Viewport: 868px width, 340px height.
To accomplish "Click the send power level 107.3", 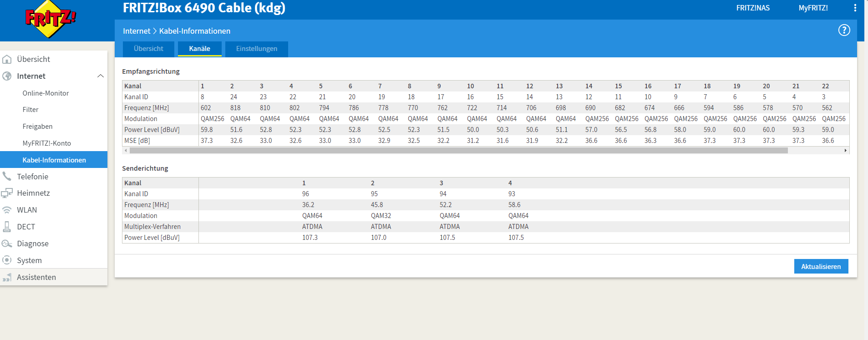I will pyautogui.click(x=310, y=238).
